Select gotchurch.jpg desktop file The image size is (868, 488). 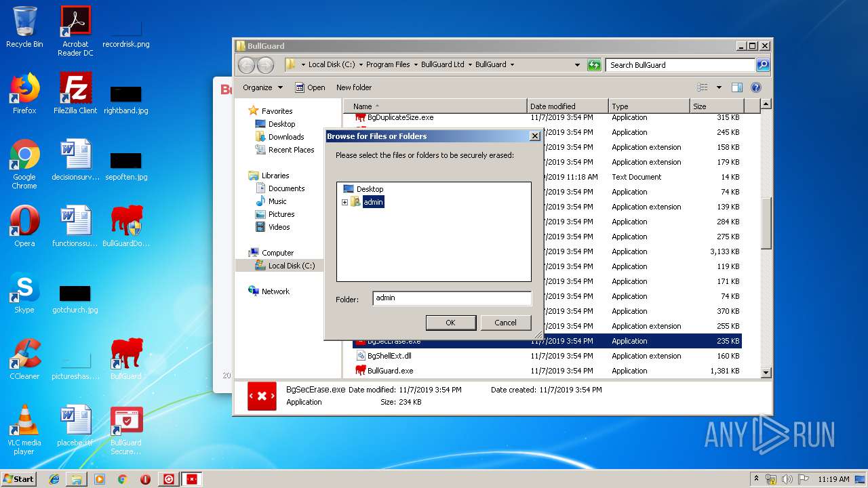(x=75, y=298)
